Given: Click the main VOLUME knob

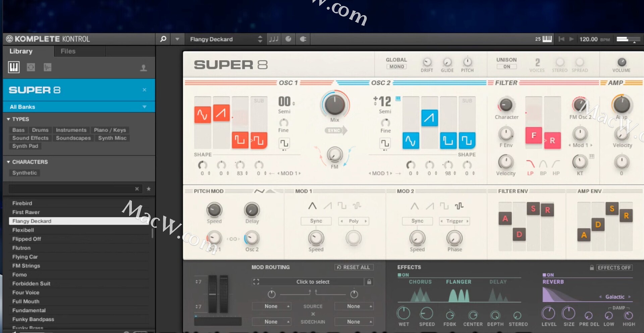Looking at the screenshot, I should (x=622, y=62).
